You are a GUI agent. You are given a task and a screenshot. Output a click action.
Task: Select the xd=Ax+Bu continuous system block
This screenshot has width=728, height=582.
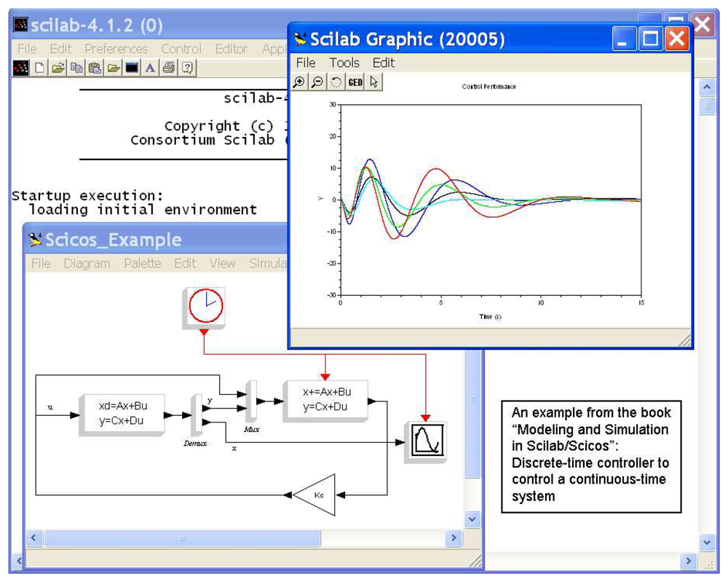(122, 414)
